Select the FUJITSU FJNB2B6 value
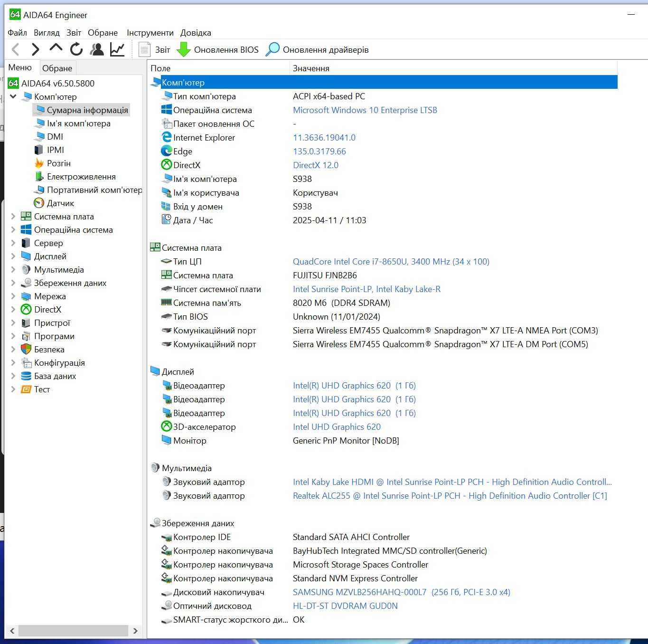Image resolution: width=648 pixels, height=644 pixels. pos(325,275)
